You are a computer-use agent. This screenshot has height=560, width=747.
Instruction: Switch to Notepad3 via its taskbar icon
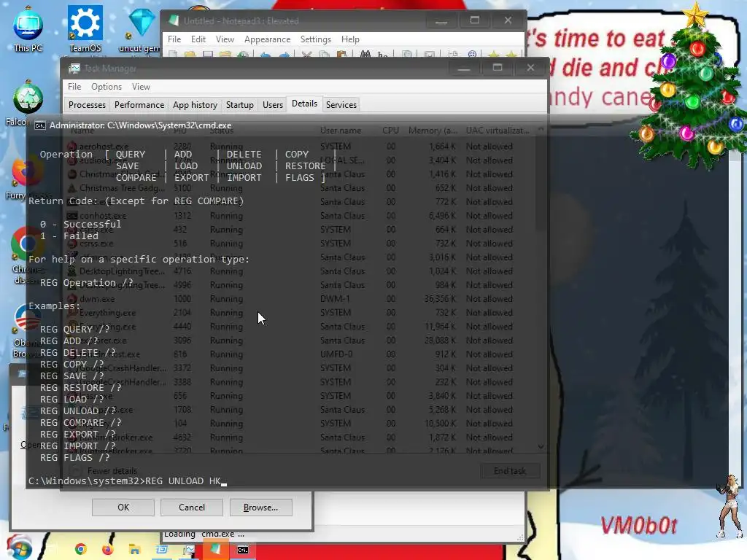coord(215,550)
